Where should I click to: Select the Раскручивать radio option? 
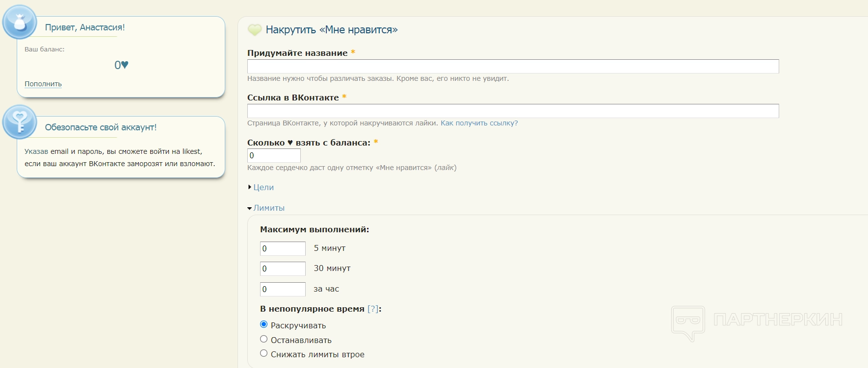click(x=263, y=324)
